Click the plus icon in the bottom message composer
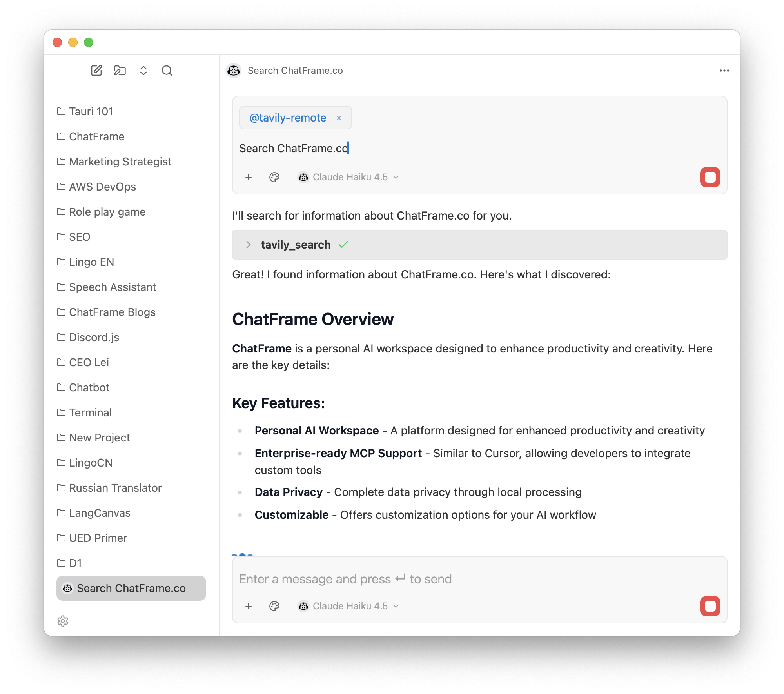 249,606
